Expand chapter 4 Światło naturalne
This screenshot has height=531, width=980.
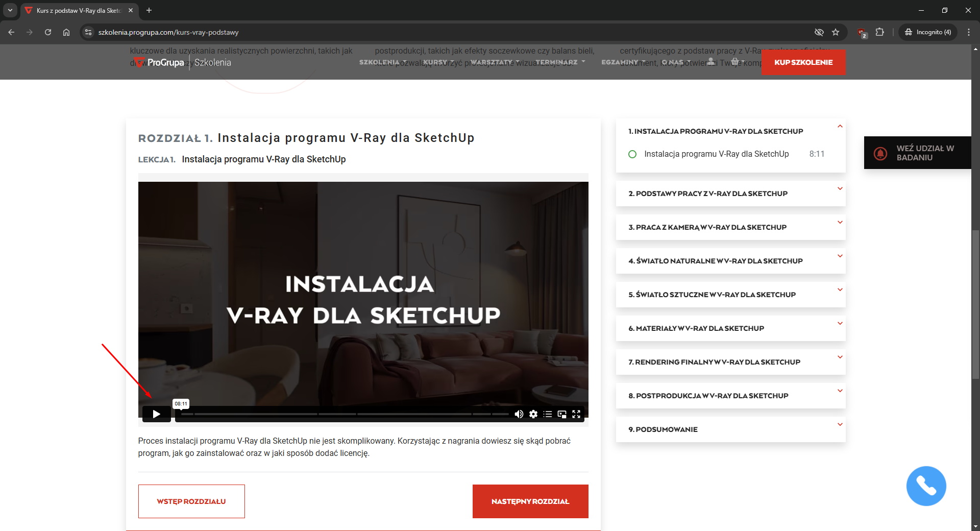pyautogui.click(x=730, y=261)
